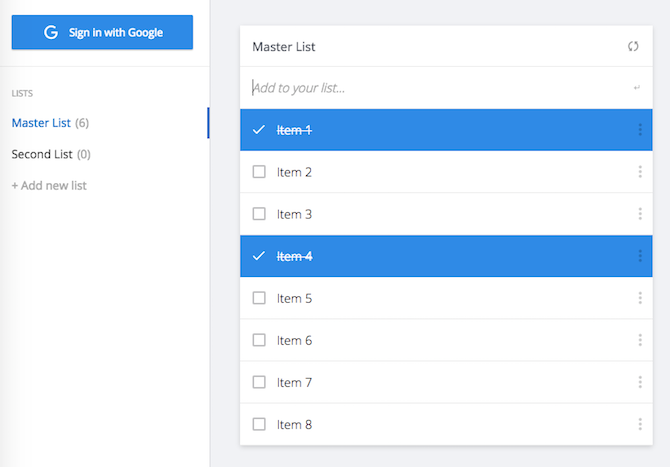Focus the 'Add to your list...' input field
Viewport: 670px width, 467px height.
click(x=430, y=88)
